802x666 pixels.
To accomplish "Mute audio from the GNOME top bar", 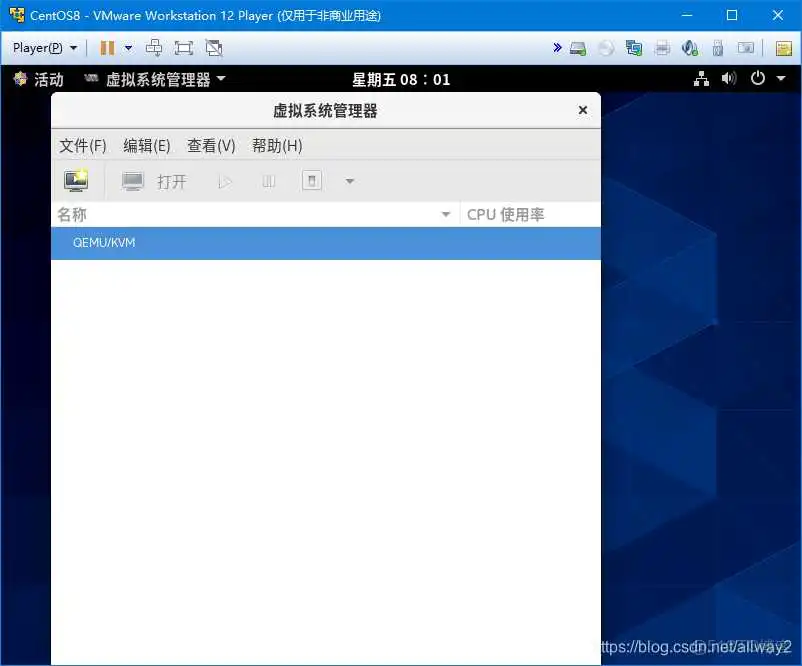I will [729, 78].
